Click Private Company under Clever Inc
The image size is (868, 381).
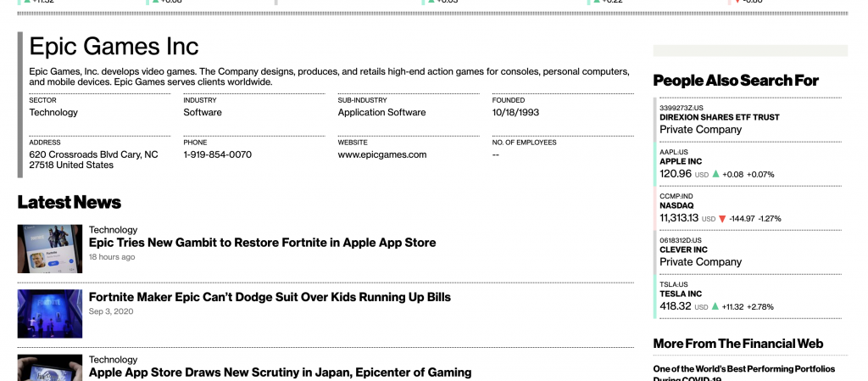pos(701,262)
